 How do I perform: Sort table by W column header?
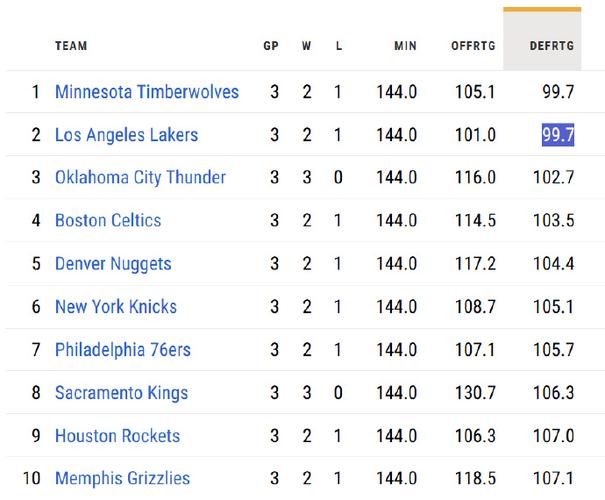(x=306, y=46)
